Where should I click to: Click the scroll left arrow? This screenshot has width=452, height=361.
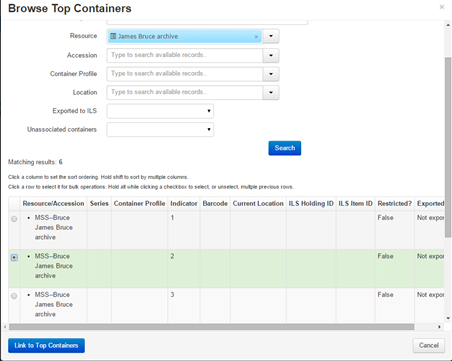point(5,327)
